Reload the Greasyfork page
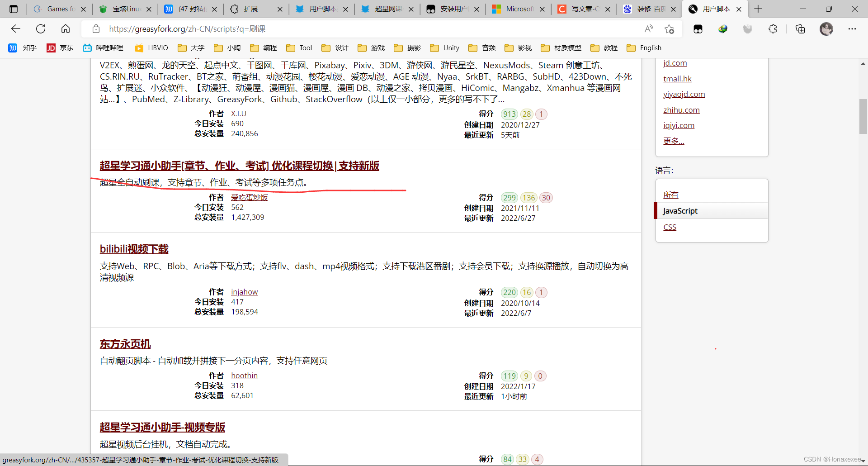Viewport: 868px width, 466px height. tap(41, 29)
